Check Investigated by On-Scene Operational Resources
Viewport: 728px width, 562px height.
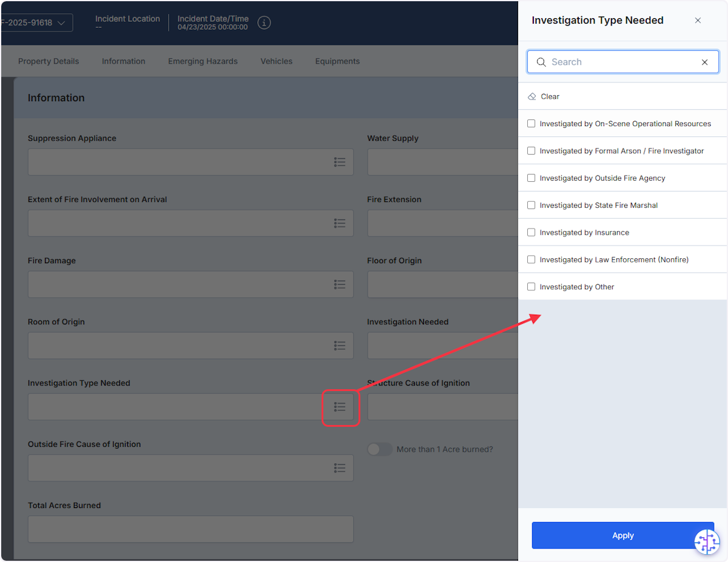click(x=531, y=124)
